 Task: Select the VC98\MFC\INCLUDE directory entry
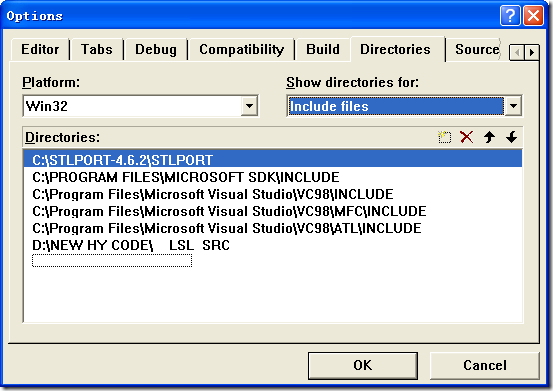(x=229, y=211)
